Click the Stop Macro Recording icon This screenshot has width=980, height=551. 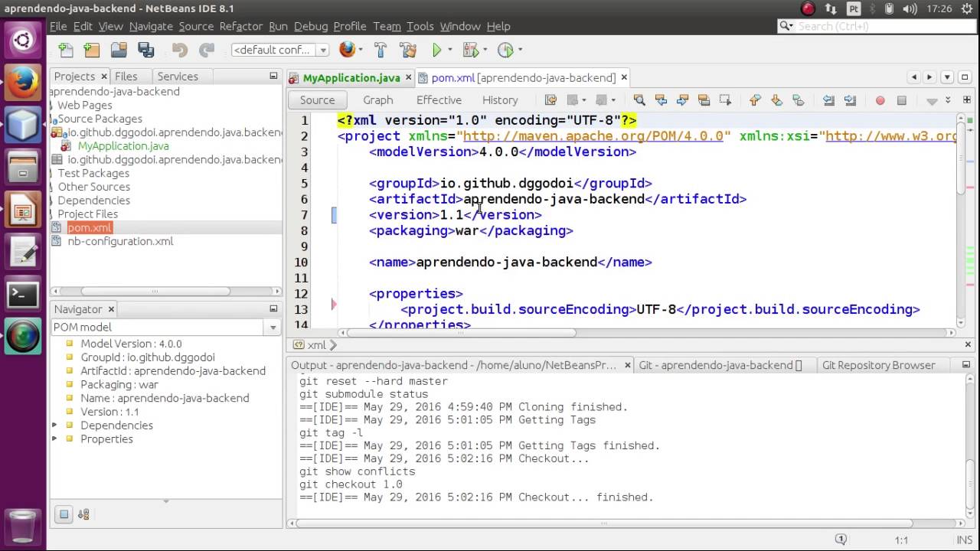tap(902, 100)
